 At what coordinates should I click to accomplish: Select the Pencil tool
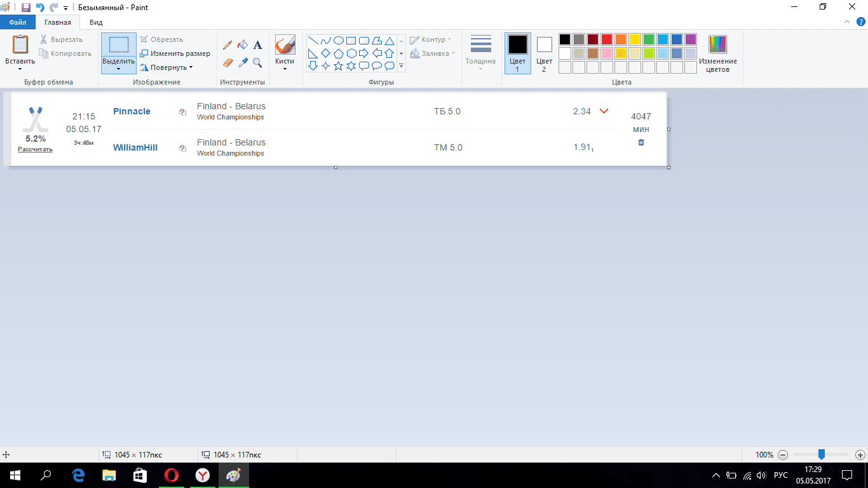click(x=227, y=45)
